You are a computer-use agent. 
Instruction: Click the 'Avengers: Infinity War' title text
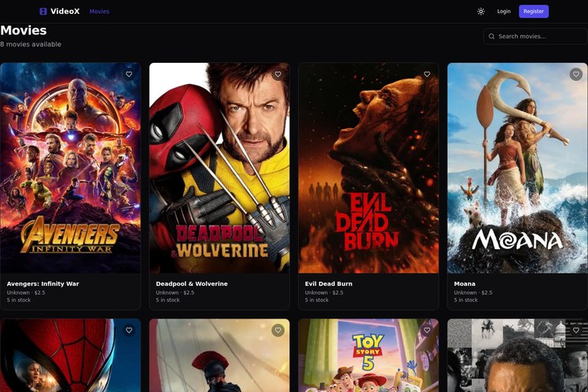coord(42,283)
